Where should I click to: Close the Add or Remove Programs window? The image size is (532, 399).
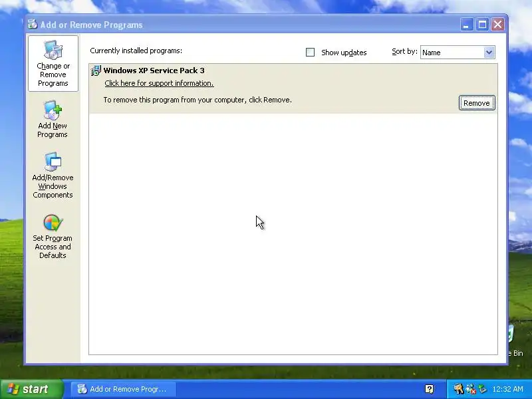(x=497, y=25)
